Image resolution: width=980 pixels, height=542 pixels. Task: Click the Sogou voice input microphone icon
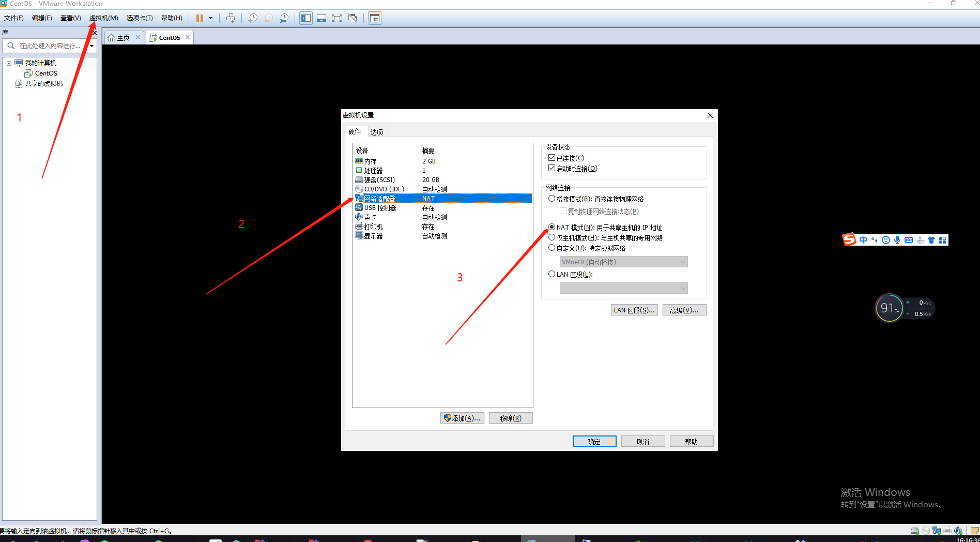coord(897,240)
